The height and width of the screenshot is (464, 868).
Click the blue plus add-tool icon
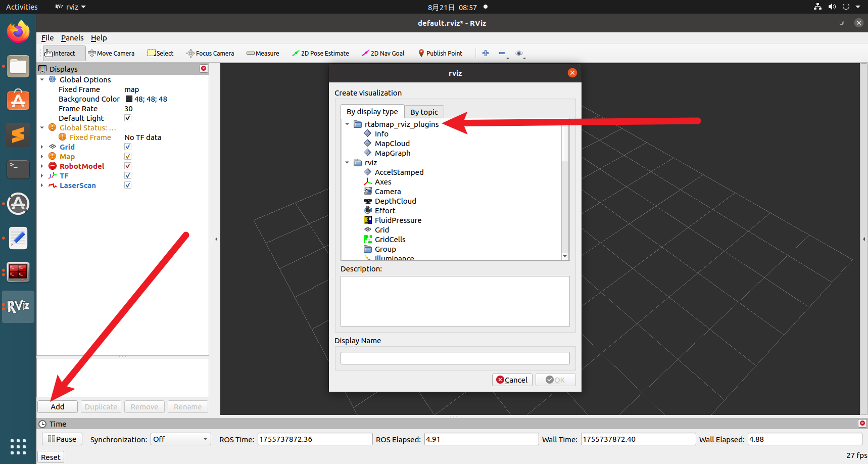[x=486, y=53]
